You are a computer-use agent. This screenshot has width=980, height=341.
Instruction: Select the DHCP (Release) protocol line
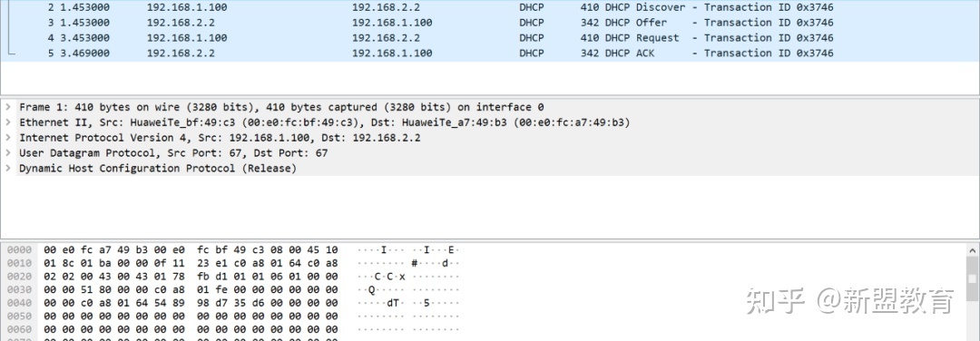tap(158, 168)
